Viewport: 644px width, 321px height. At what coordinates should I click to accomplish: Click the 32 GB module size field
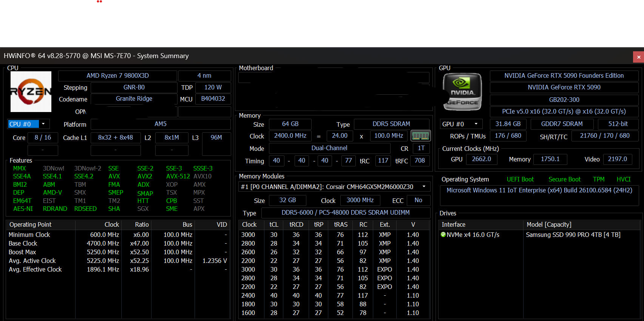pos(287,200)
